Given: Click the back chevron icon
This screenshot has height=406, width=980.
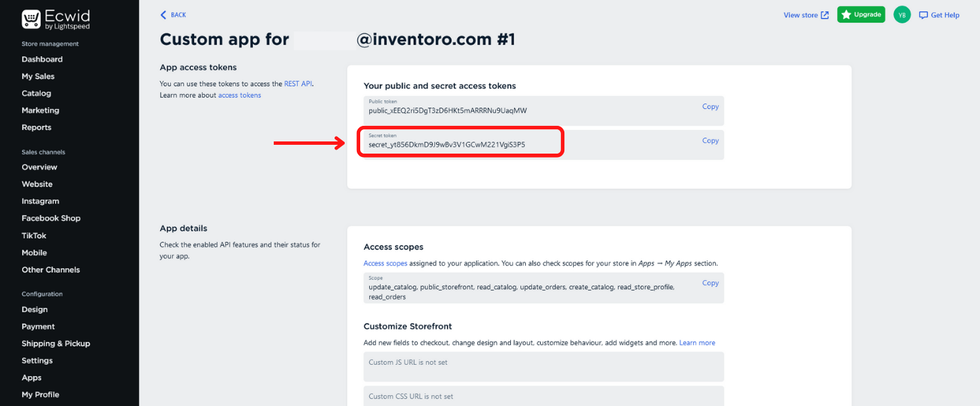Looking at the screenshot, I should (x=163, y=15).
